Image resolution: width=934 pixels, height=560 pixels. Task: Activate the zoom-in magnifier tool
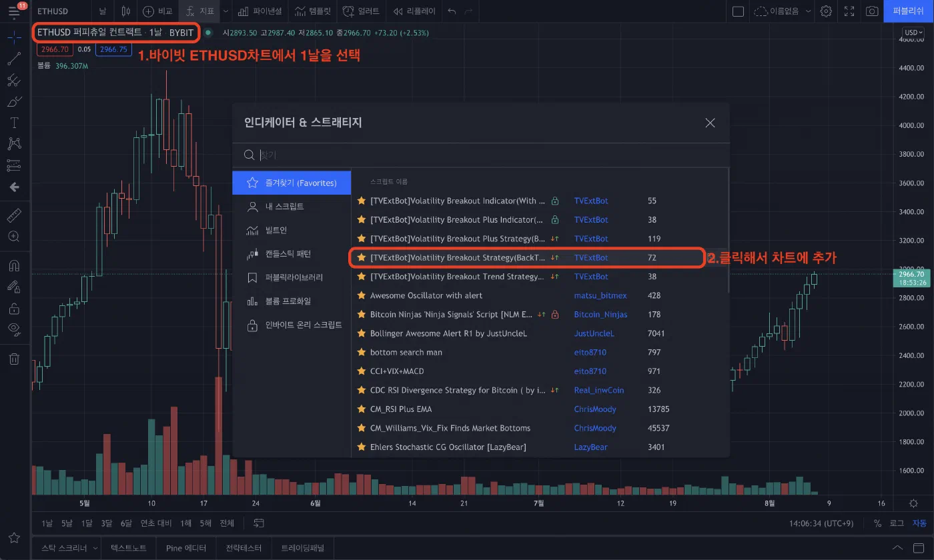(x=13, y=237)
